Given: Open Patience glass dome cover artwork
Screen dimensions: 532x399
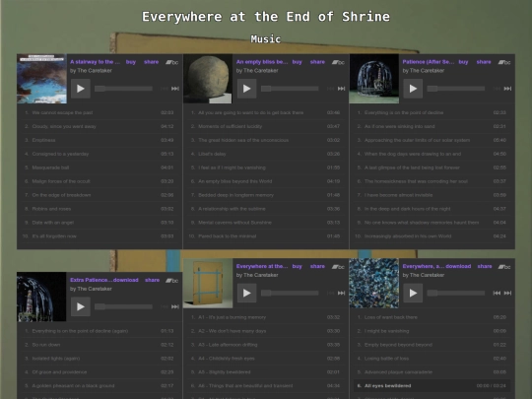Looking at the screenshot, I should tap(374, 79).
